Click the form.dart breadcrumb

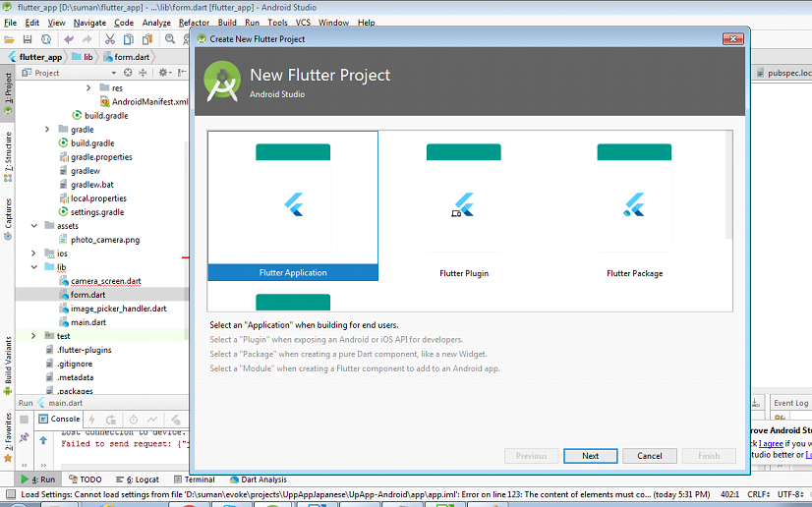click(x=127, y=57)
